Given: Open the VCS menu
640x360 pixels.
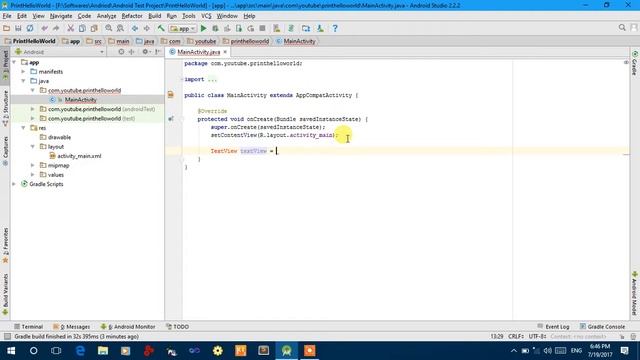Looking at the screenshot, I should [x=206, y=16].
